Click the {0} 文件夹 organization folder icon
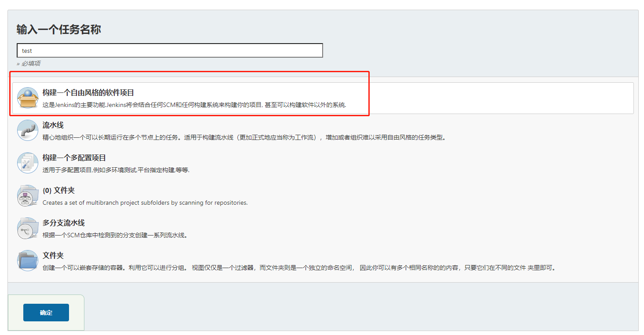 (x=28, y=195)
